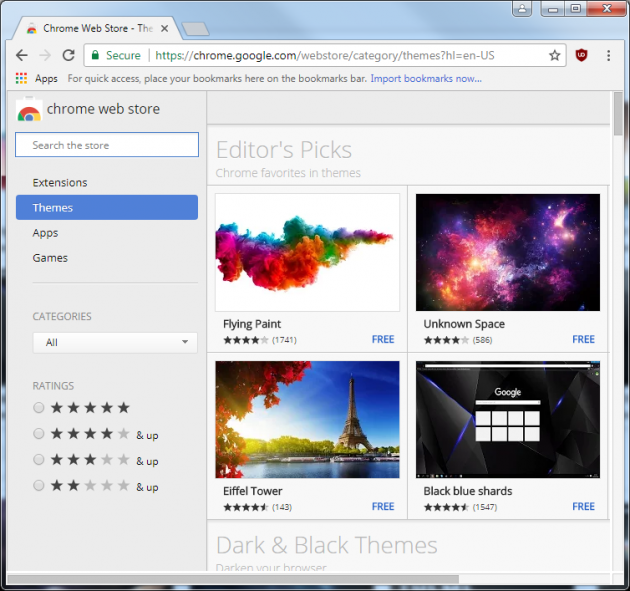Open a new tab with the new-tab button
This screenshot has height=591, width=630.
[x=196, y=29]
